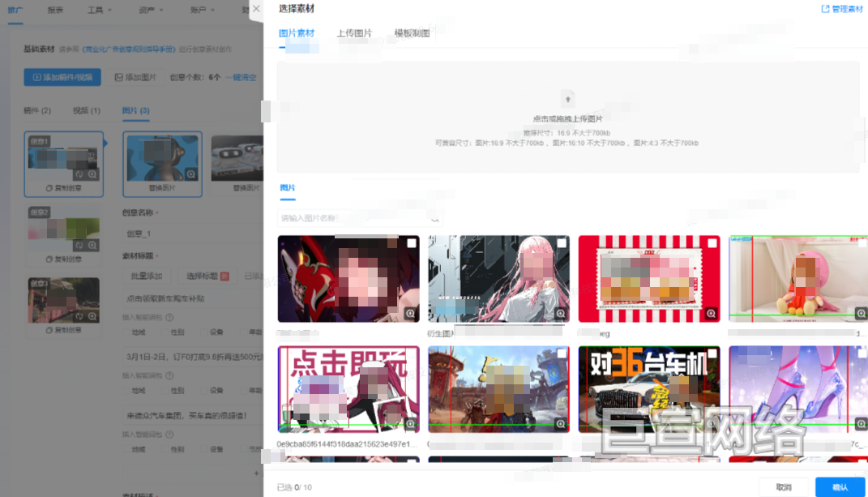This screenshot has height=497, width=868.
Task: Click the plus icon below title inputs
Action: [256, 473]
